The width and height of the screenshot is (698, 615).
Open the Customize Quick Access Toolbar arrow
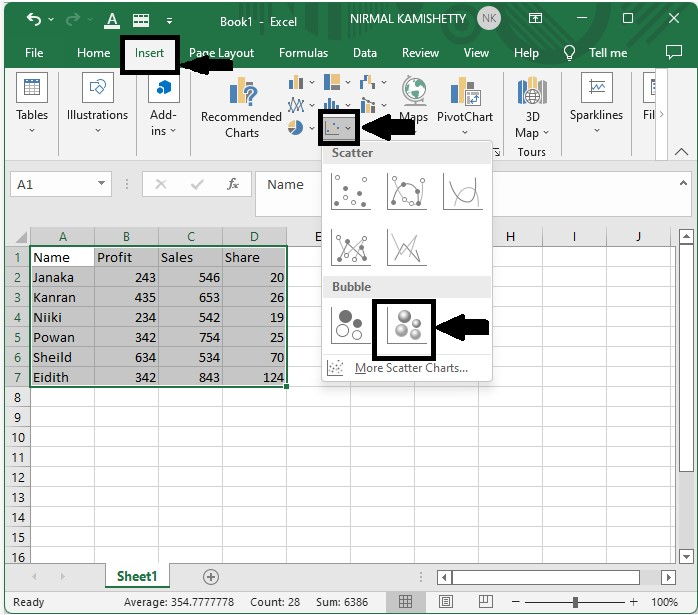(x=169, y=20)
